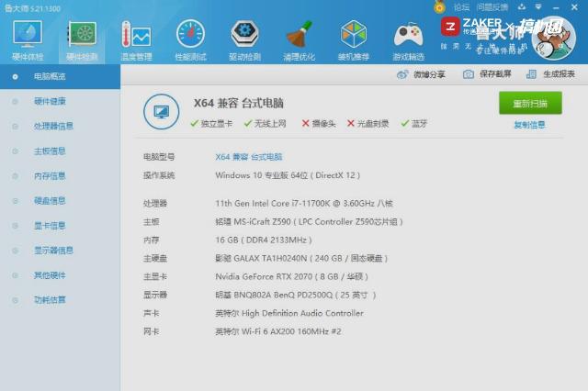The width and height of the screenshot is (588, 391).
Task: Click the MS-iCraft Z590 motherboard value
Action: click(x=309, y=222)
